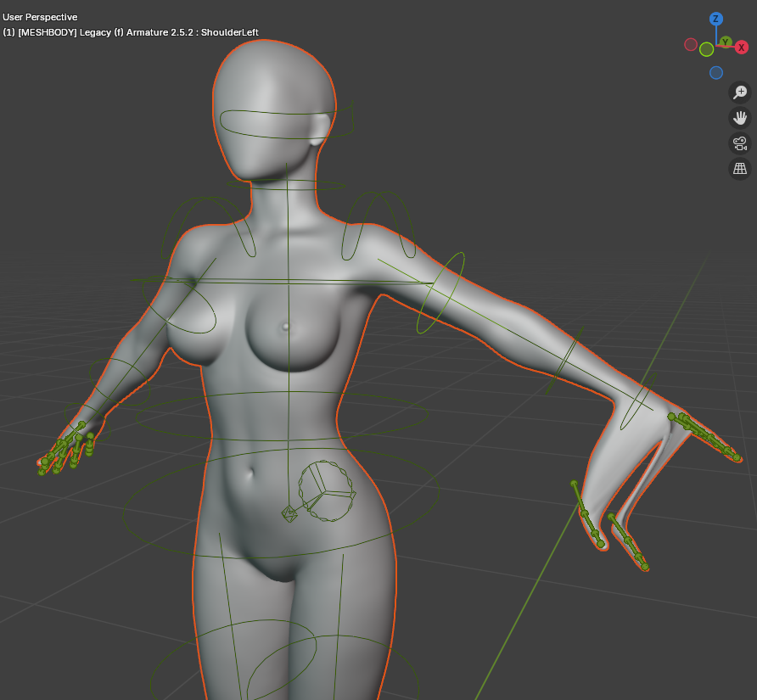Snap view to the blue Z axis
The height and width of the screenshot is (700, 757).
(x=716, y=19)
